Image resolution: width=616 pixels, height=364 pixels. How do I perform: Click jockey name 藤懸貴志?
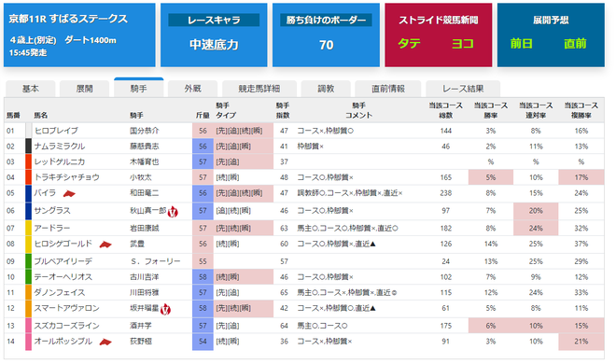[x=144, y=147]
